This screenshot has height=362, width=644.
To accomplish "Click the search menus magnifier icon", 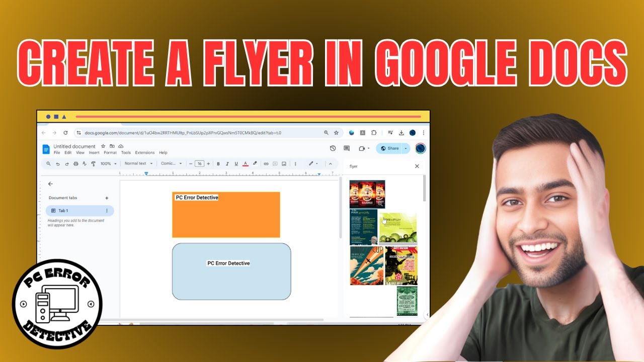I will click(48, 163).
